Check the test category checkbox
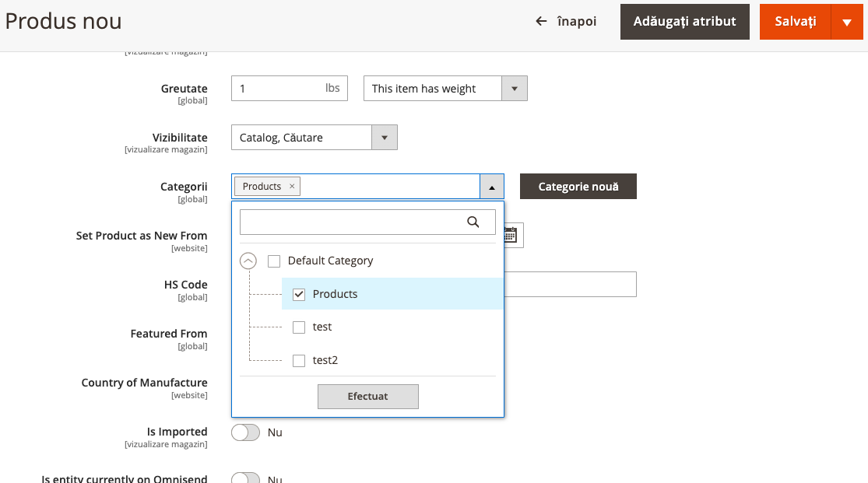 click(x=299, y=327)
